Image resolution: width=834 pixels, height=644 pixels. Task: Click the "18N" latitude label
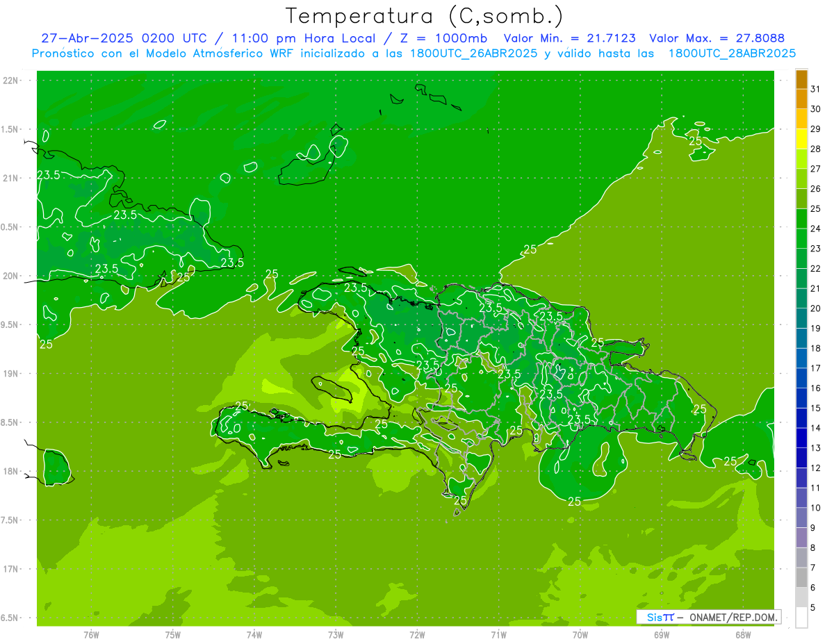click(x=11, y=471)
